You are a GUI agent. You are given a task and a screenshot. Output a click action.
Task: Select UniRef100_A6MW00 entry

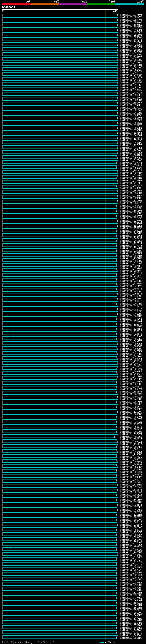pos(131,299)
